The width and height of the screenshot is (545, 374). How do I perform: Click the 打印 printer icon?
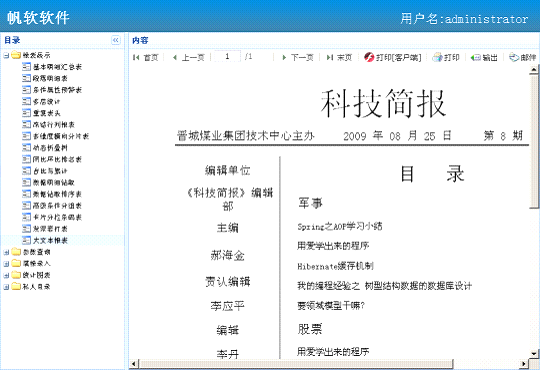coord(437,57)
